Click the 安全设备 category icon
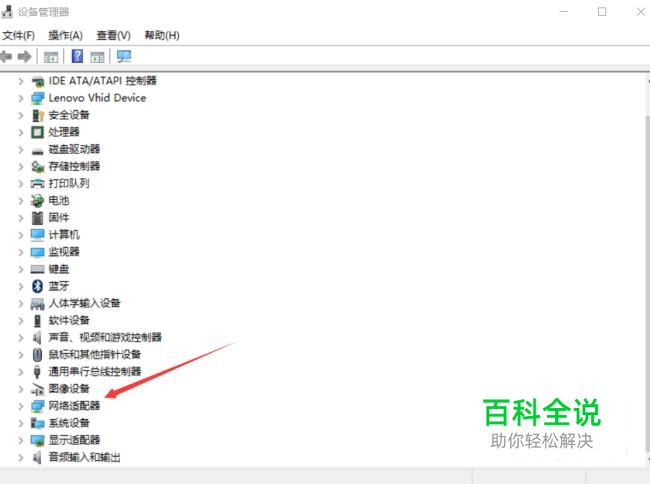The image size is (650, 484). point(38,115)
